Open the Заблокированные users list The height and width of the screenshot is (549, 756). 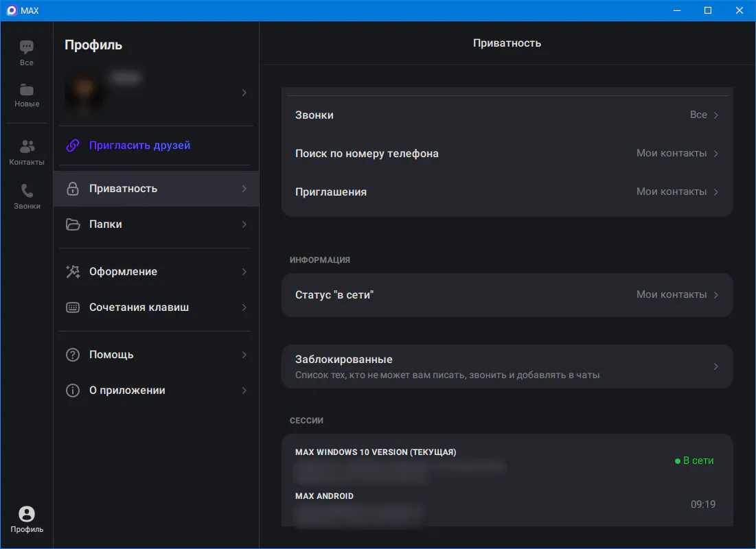click(x=507, y=366)
